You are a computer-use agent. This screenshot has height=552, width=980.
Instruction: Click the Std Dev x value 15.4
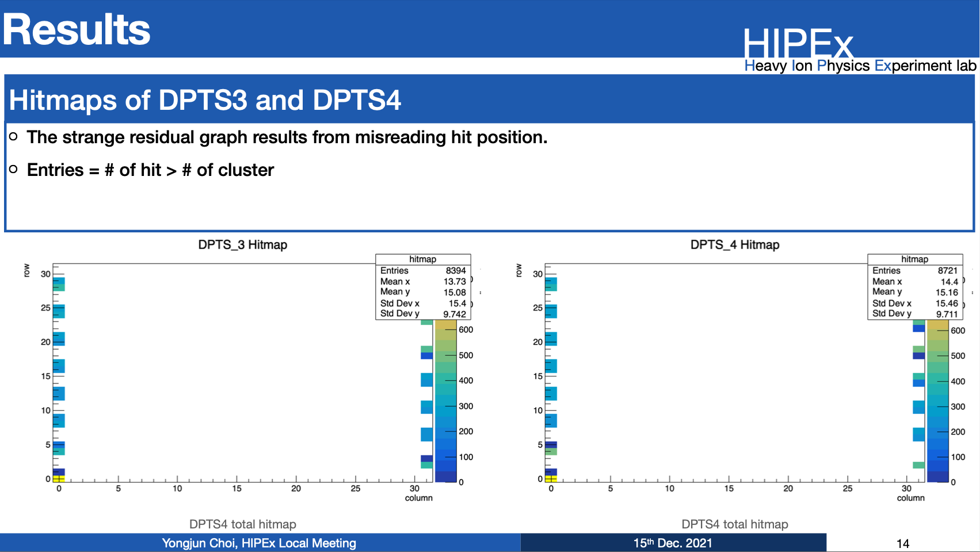(x=457, y=303)
